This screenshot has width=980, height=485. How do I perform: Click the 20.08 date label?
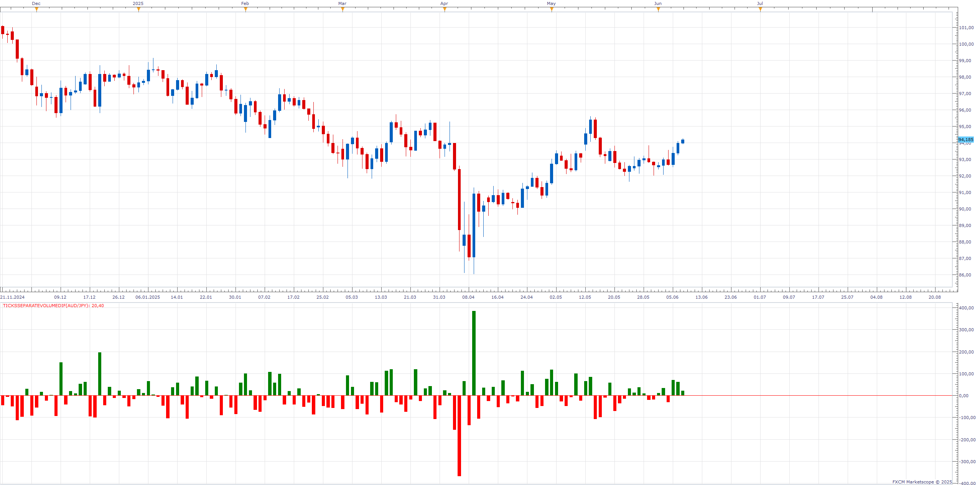click(935, 297)
